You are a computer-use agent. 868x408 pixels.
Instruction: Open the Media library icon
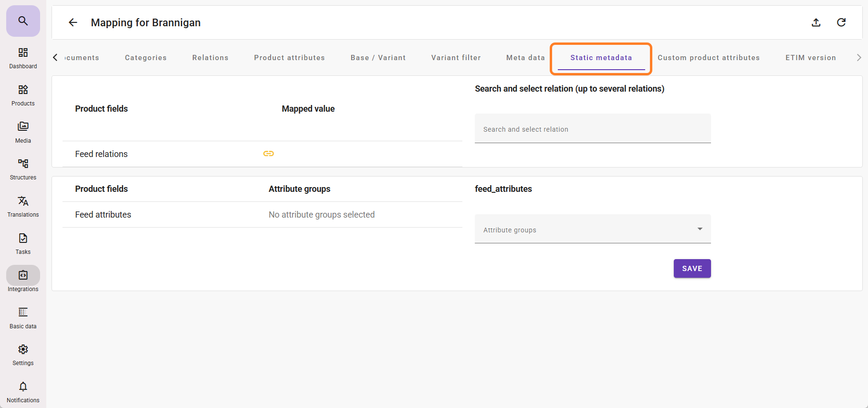tap(23, 132)
